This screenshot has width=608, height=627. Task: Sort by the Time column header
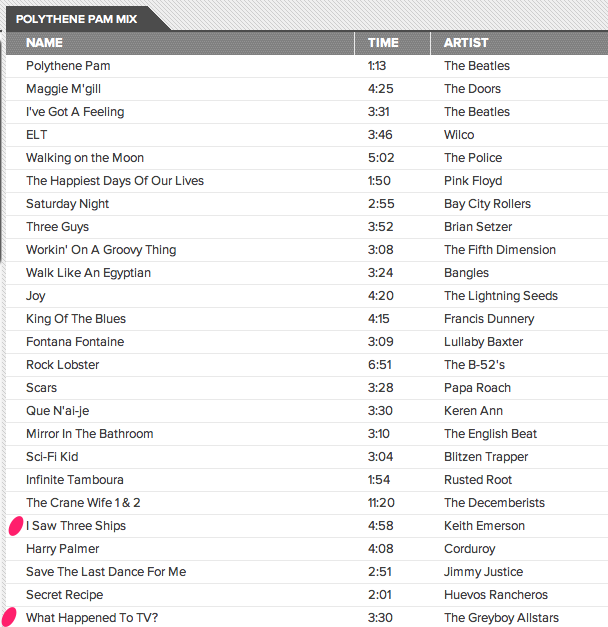click(383, 43)
